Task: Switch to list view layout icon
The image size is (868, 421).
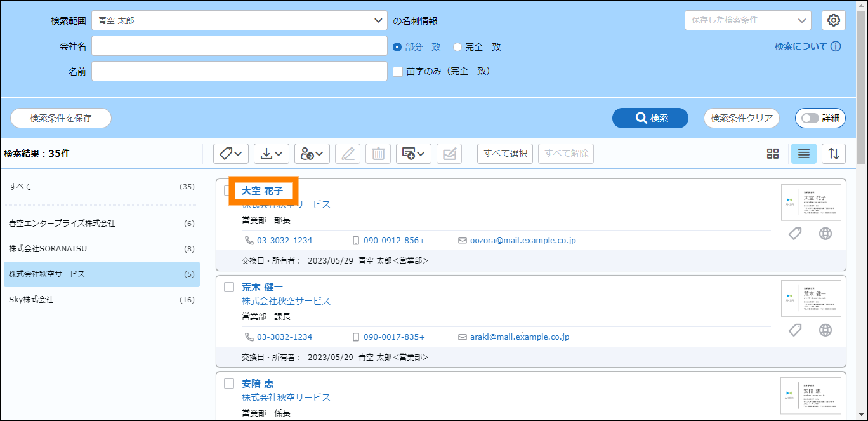Action: pos(803,154)
